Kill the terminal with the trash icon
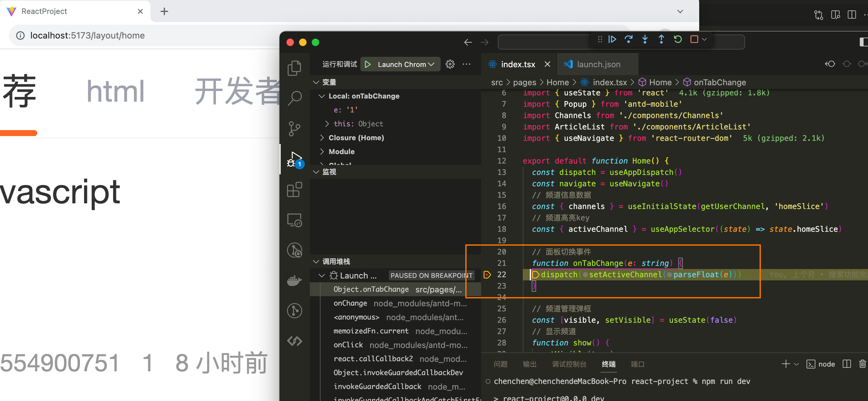The height and width of the screenshot is (401, 868). (862, 364)
